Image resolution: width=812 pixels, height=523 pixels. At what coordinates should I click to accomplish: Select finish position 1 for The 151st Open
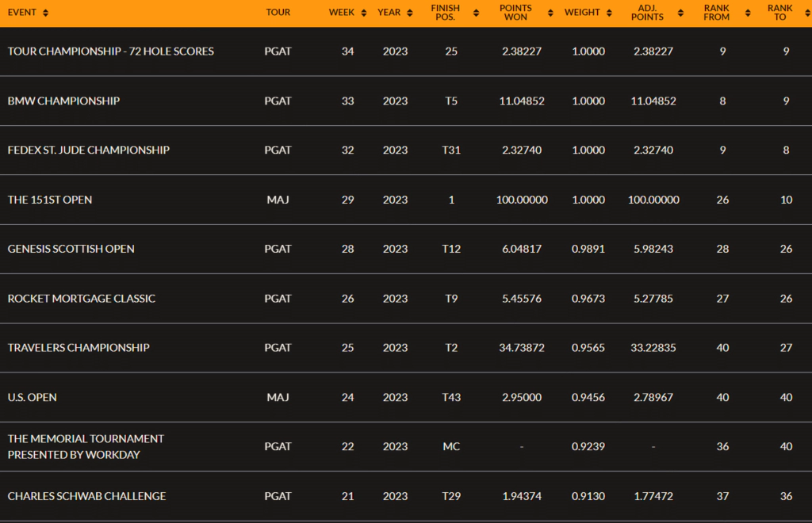(451, 200)
